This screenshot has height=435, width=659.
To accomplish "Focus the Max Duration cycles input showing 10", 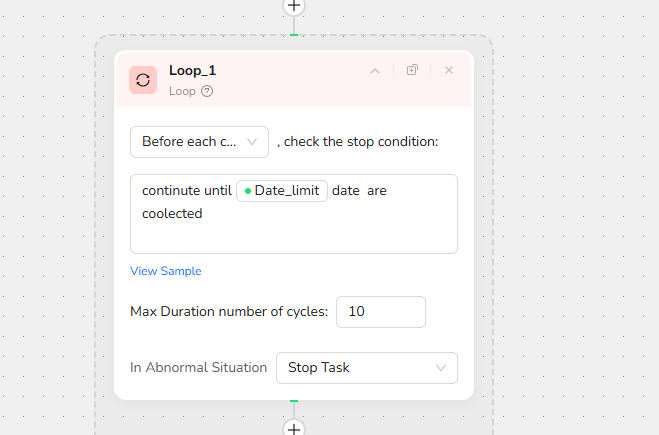I will coord(380,312).
